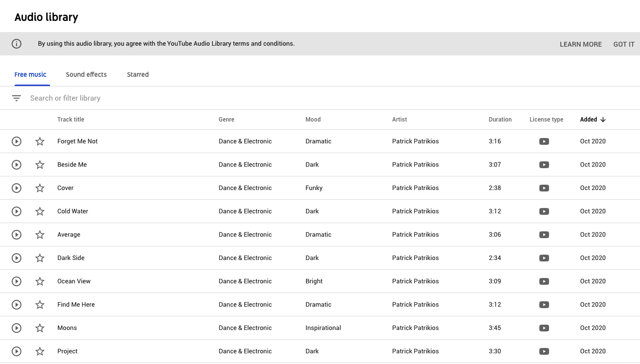Click YouTube license icon for Dark Side
This screenshot has height=364, width=640.
[x=544, y=258]
